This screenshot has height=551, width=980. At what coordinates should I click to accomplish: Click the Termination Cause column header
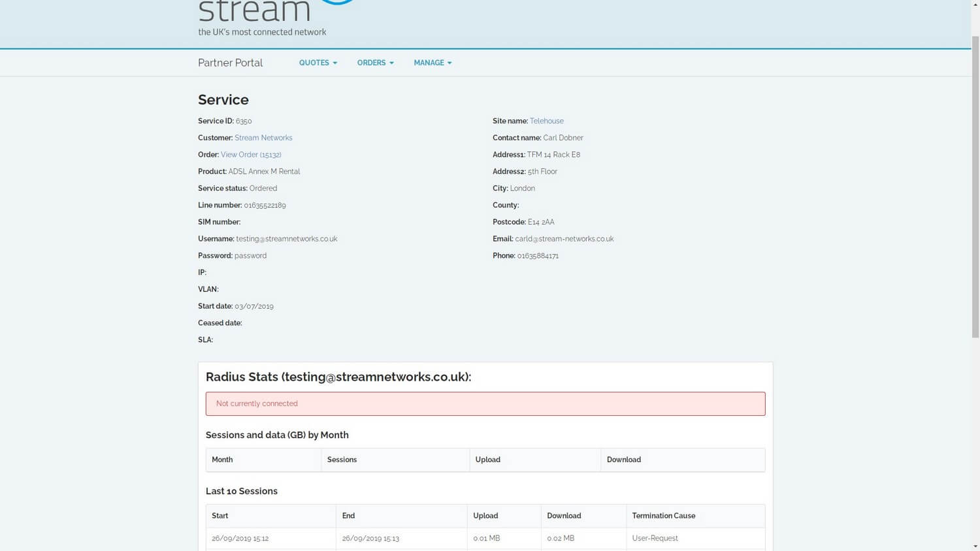pos(663,516)
